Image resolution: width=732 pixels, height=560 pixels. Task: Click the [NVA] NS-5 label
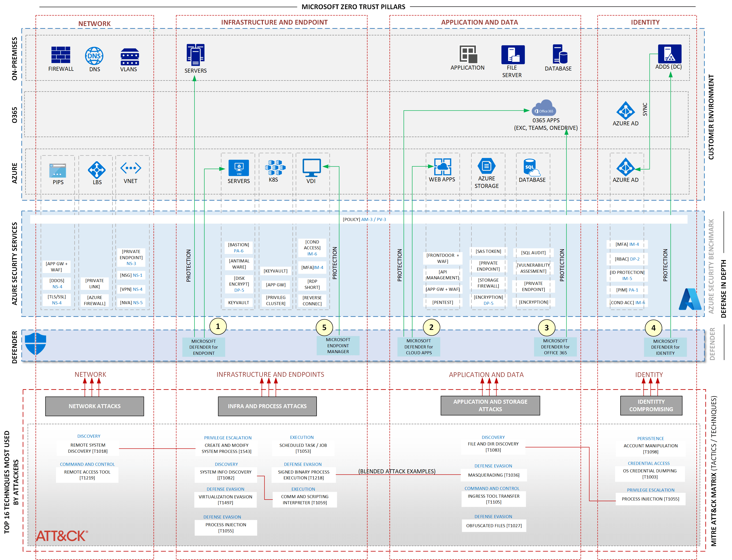[131, 303]
